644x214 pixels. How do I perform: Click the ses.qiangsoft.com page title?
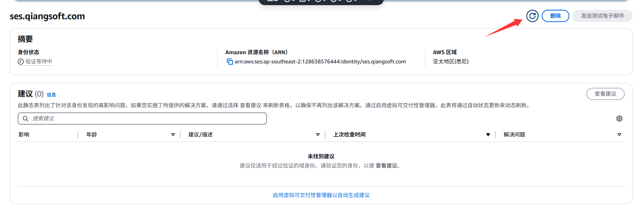pos(47,16)
